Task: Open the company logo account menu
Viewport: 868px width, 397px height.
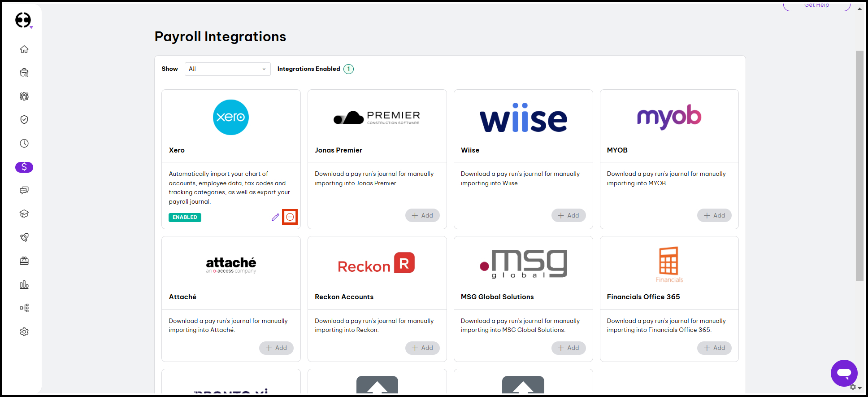Action: [23, 20]
